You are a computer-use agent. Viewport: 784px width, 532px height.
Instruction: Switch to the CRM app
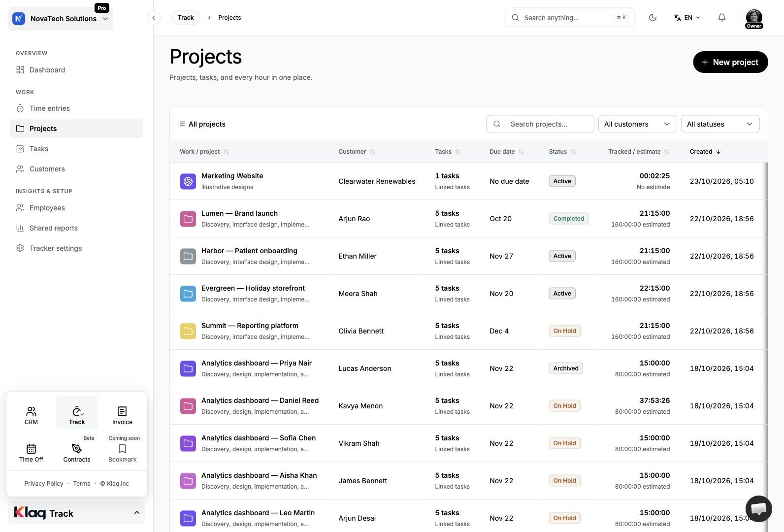(x=31, y=415)
